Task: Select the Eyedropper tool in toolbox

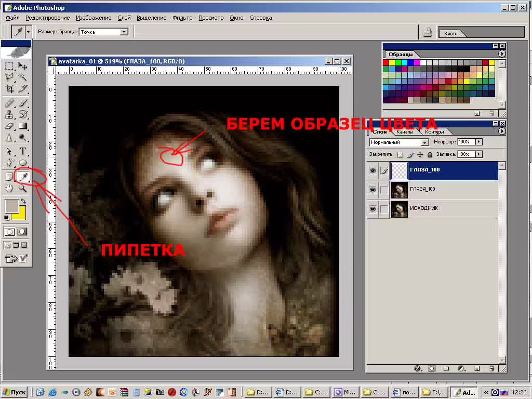Action: [23, 177]
